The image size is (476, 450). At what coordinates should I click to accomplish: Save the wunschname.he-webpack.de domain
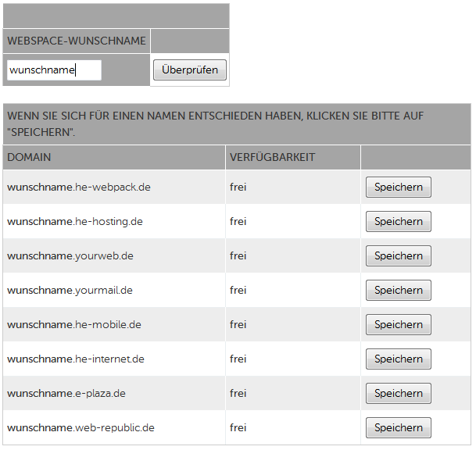[399, 187]
